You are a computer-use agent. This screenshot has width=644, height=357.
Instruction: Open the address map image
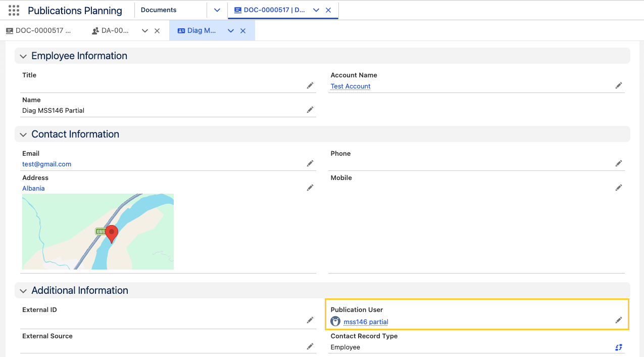(98, 232)
